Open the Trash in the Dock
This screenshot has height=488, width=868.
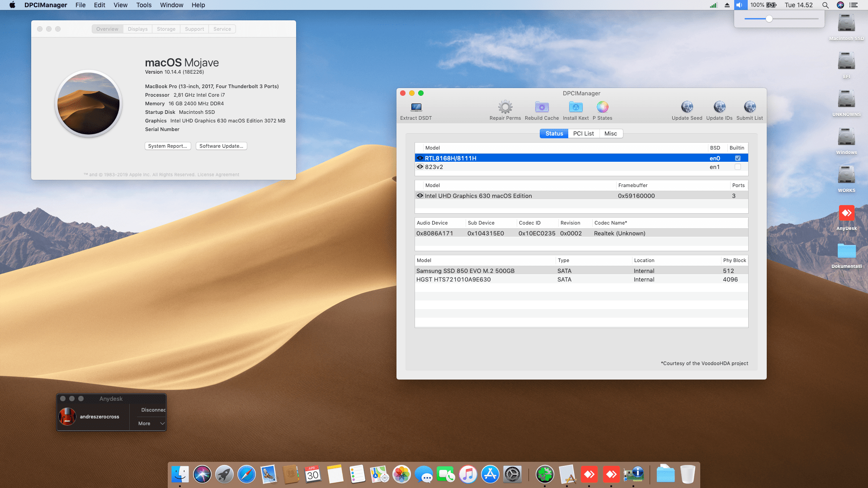click(x=688, y=474)
